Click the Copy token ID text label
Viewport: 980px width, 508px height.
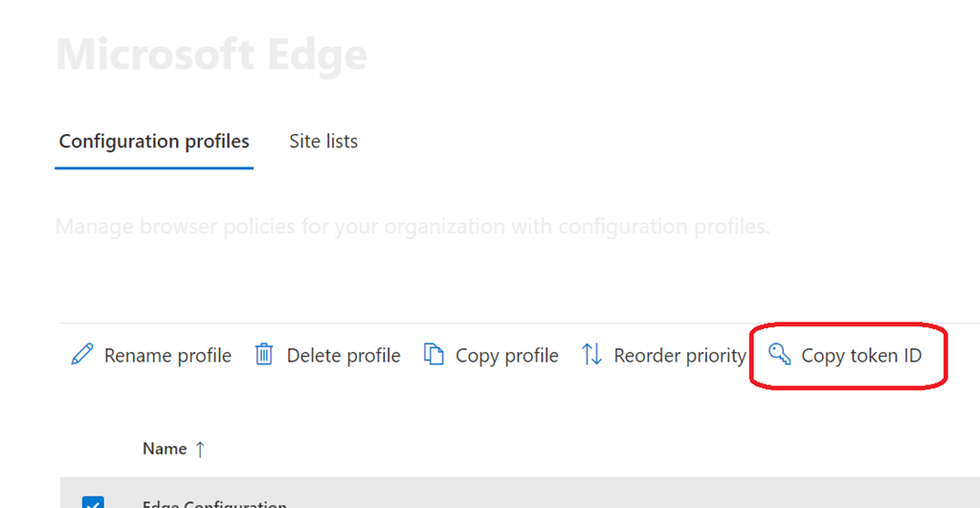[861, 356]
